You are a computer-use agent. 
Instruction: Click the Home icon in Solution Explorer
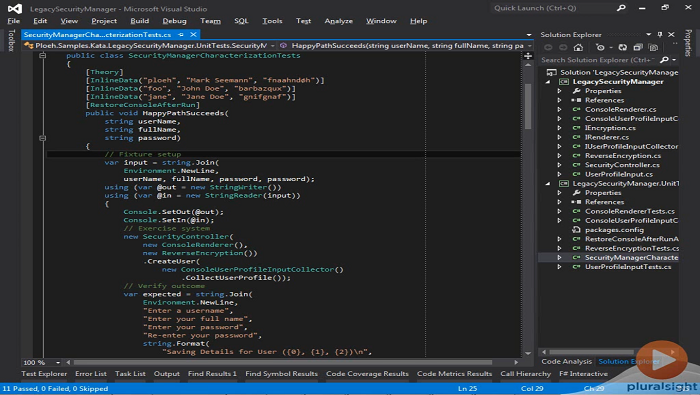(578, 47)
